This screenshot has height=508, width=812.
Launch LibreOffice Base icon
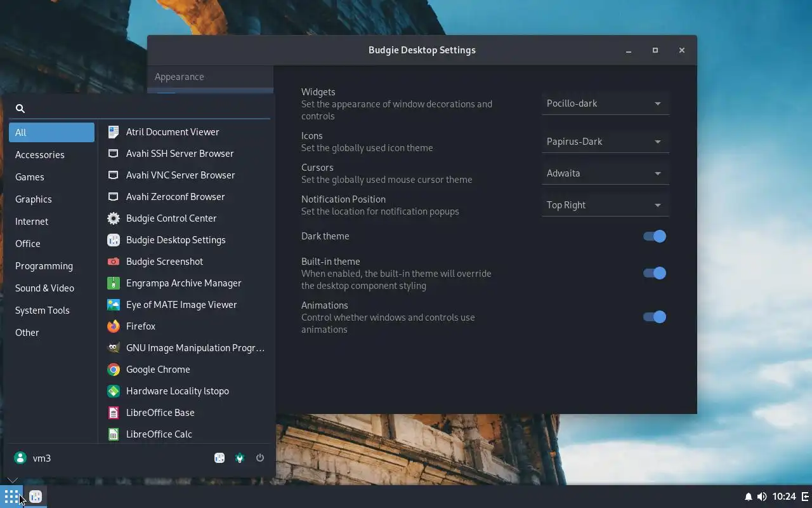[x=114, y=412]
